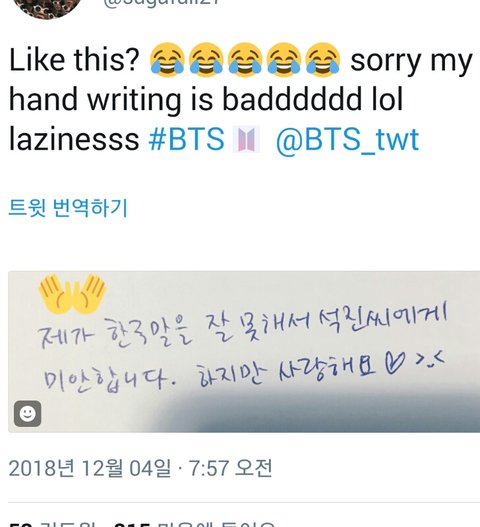Tap the smiley sticker icon on image
This screenshot has width=480, height=527.
click(x=28, y=413)
